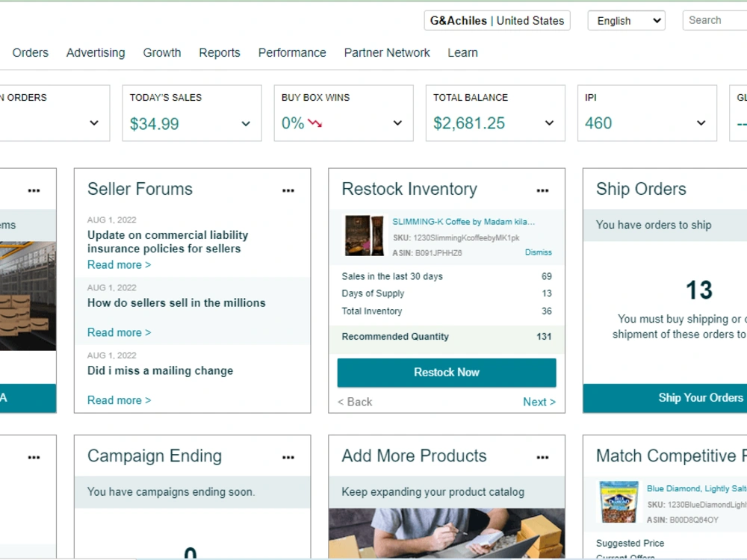Open the Advertising menu
The image size is (747, 560).
[96, 52]
